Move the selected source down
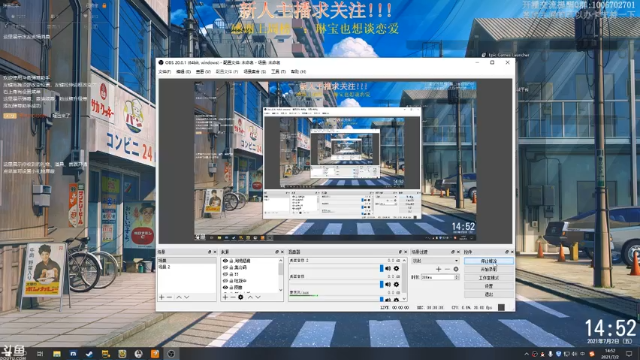This screenshot has height=360, width=640. click(258, 297)
